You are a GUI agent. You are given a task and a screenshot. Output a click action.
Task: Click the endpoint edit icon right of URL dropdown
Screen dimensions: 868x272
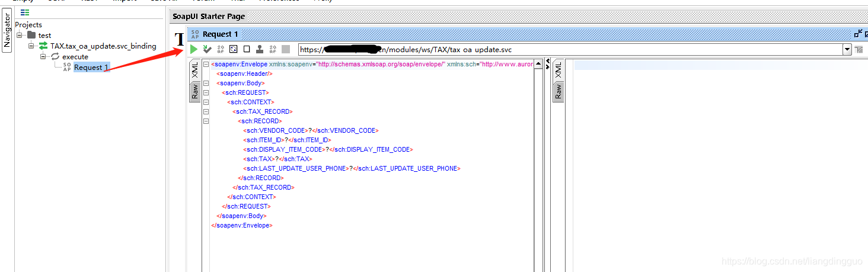point(859,50)
